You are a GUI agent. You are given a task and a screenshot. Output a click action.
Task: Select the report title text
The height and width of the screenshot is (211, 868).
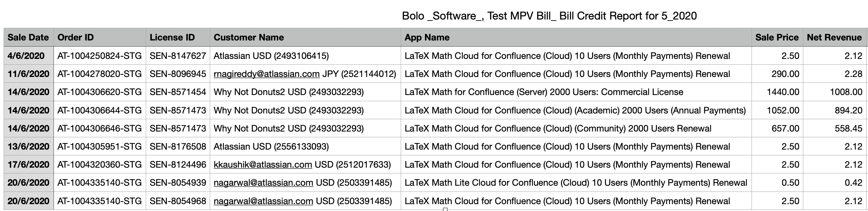tap(549, 16)
